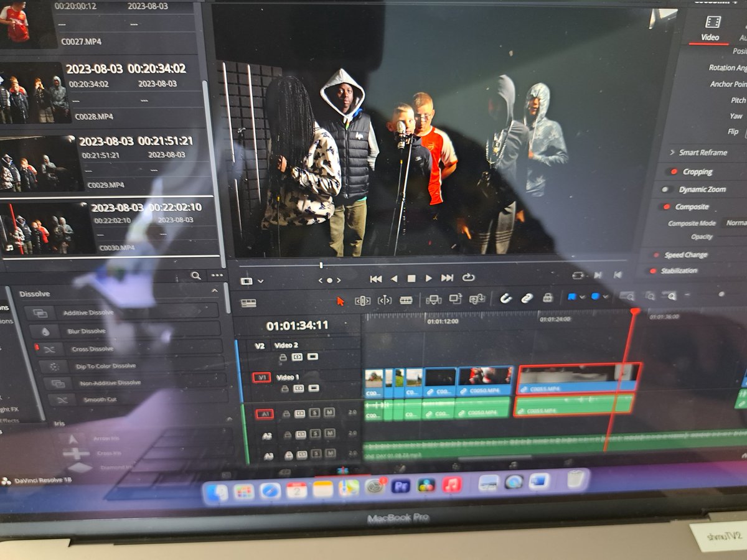Viewport: 747px width, 560px height.
Task: Search the effects library magnifier icon
Action: tap(195, 275)
